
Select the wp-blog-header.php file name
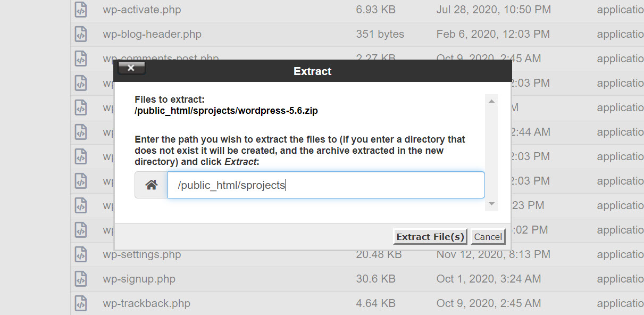click(x=152, y=34)
